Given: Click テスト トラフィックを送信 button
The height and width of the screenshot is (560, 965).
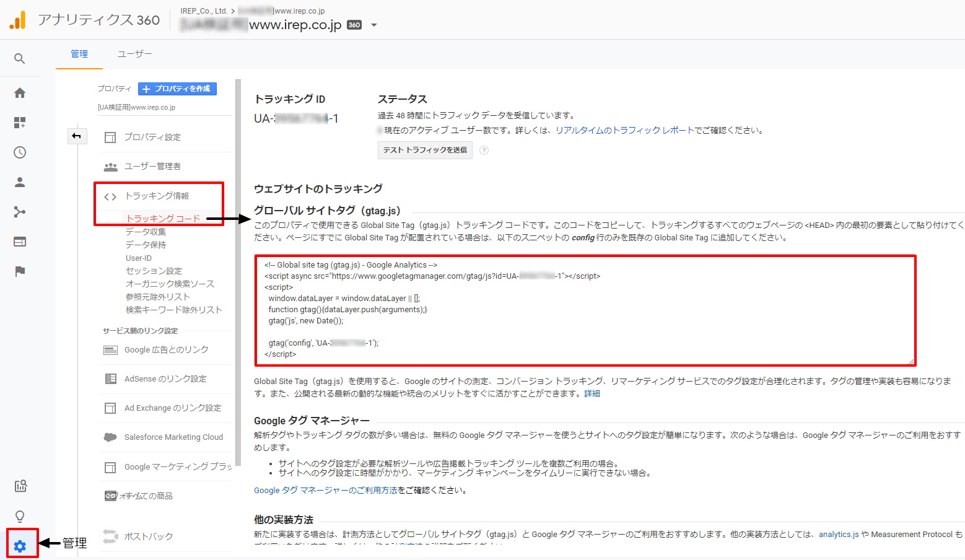Looking at the screenshot, I should pyautogui.click(x=425, y=151).
